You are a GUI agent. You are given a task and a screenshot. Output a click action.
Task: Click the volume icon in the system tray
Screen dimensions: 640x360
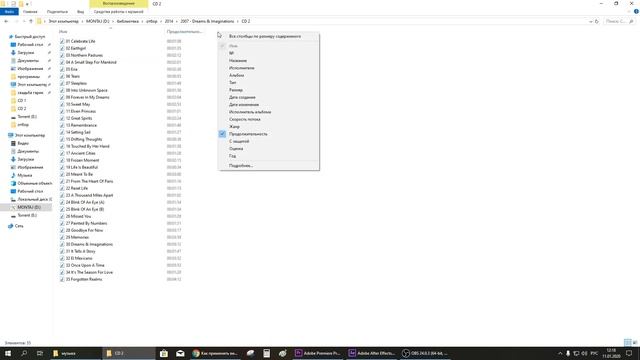(584, 353)
